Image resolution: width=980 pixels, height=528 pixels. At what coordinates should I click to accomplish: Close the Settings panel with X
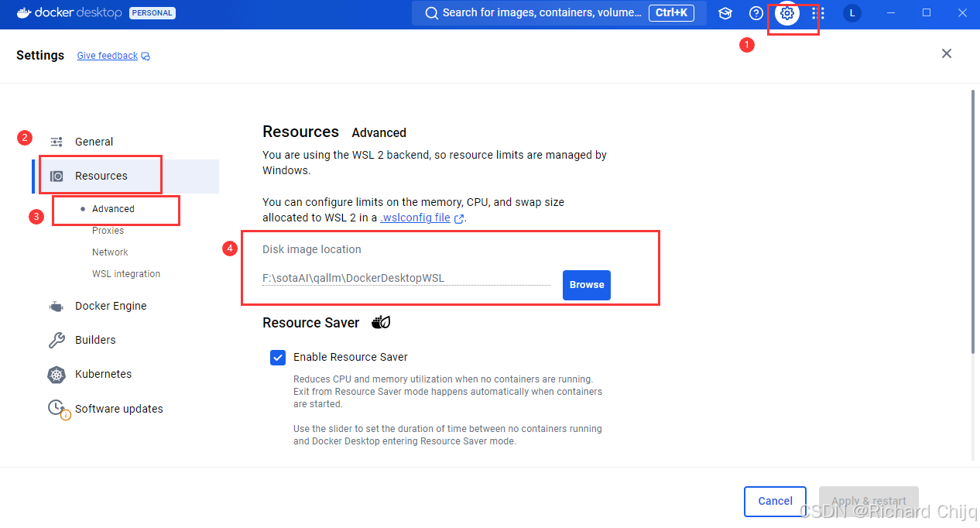[946, 53]
